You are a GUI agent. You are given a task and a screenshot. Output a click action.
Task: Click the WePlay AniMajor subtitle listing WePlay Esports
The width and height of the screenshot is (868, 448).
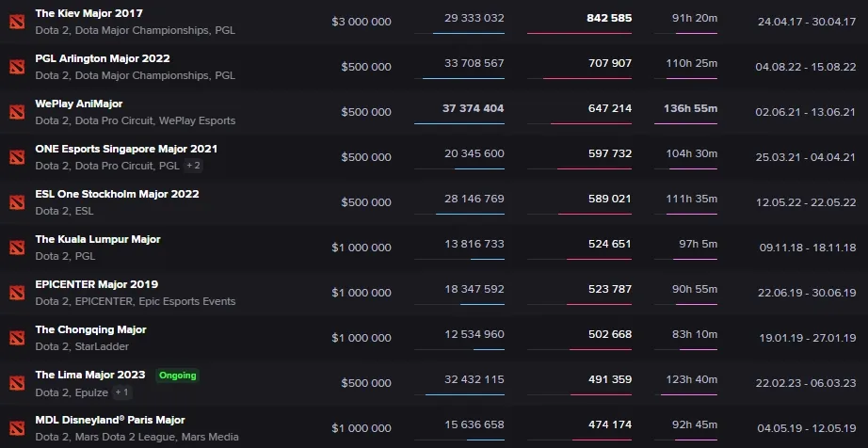135,120
